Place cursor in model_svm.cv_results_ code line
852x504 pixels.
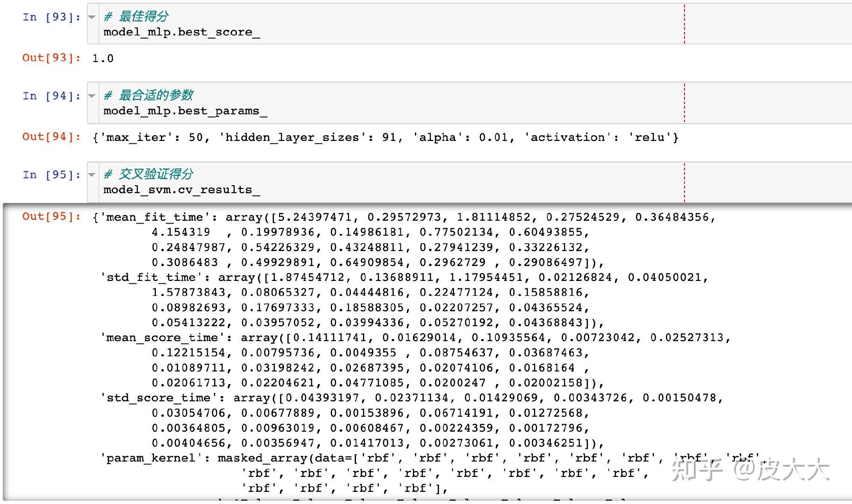pyautogui.click(x=182, y=190)
